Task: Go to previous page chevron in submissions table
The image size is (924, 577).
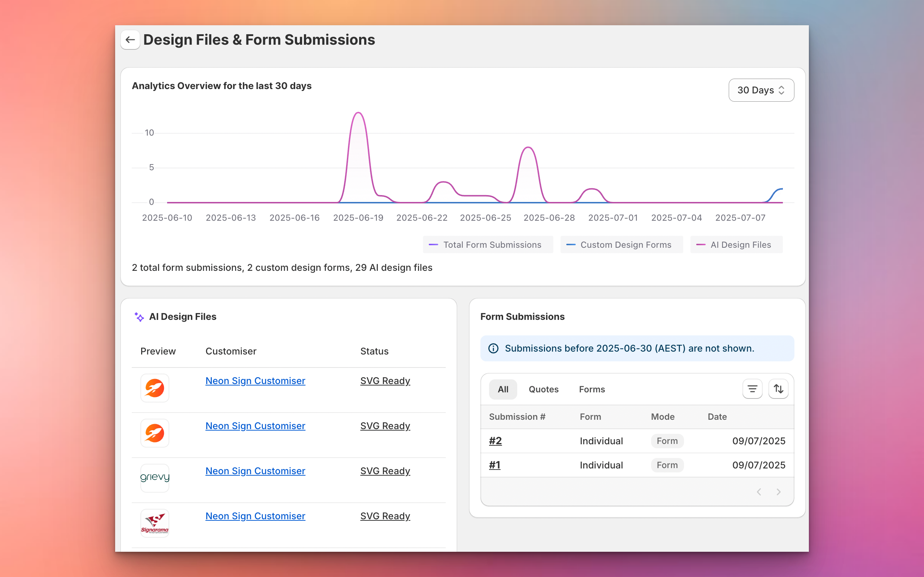Action: [759, 492]
